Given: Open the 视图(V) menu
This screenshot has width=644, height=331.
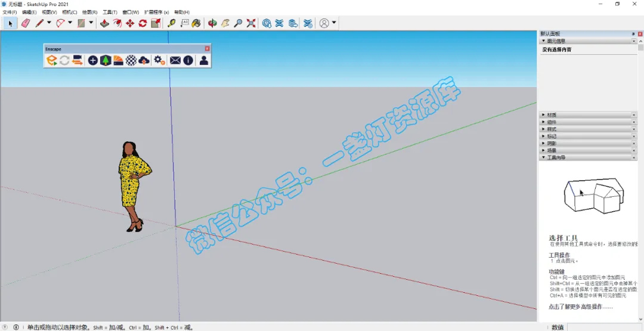Looking at the screenshot, I should (49, 13).
